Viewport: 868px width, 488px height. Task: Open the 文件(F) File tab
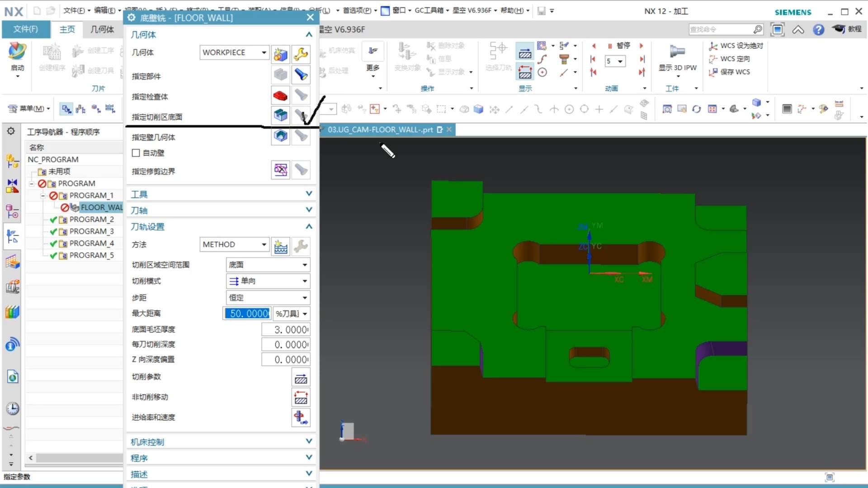pos(26,29)
